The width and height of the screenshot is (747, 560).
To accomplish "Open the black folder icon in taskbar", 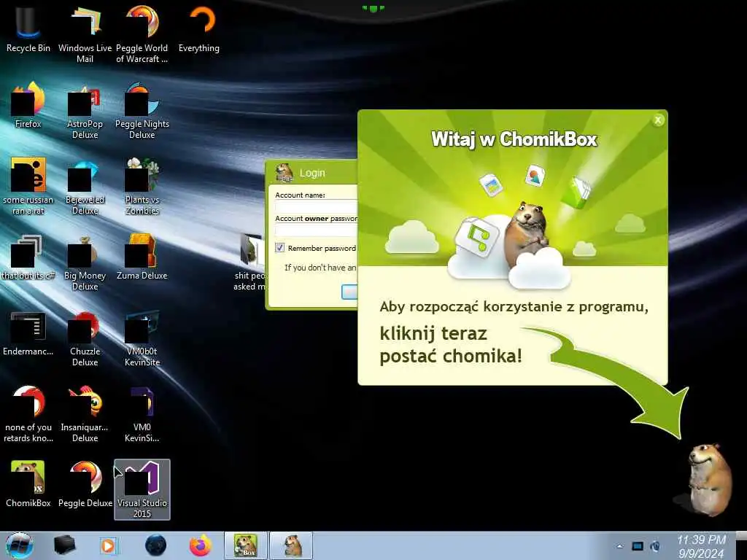I will 64,545.
